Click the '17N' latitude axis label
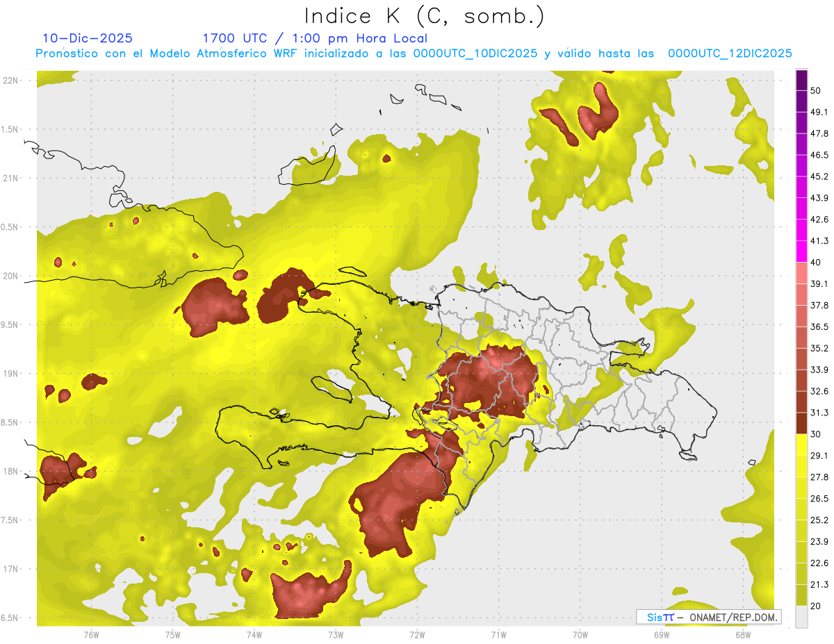This screenshot has width=834, height=644. point(10,569)
